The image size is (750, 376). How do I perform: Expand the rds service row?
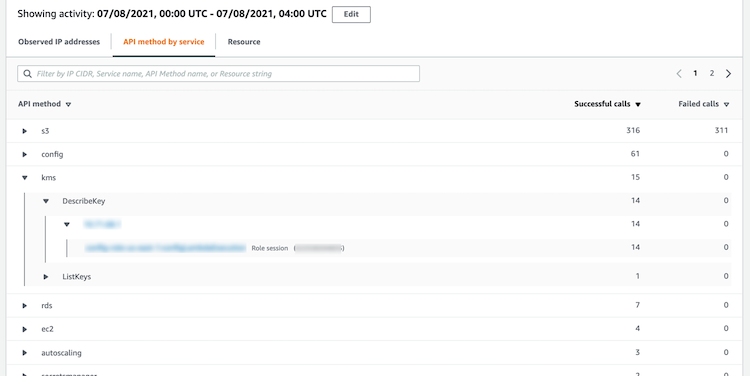[25, 305]
